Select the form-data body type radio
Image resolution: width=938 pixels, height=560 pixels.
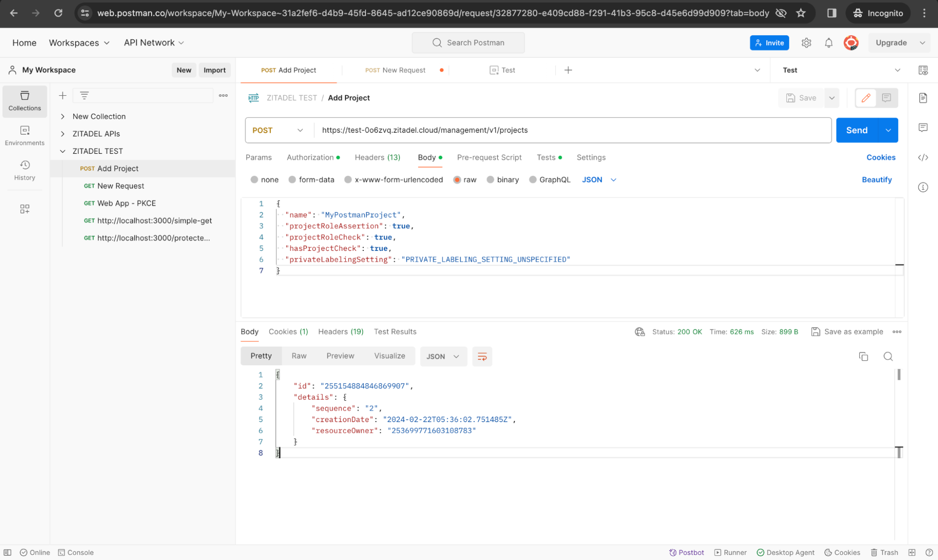(292, 180)
